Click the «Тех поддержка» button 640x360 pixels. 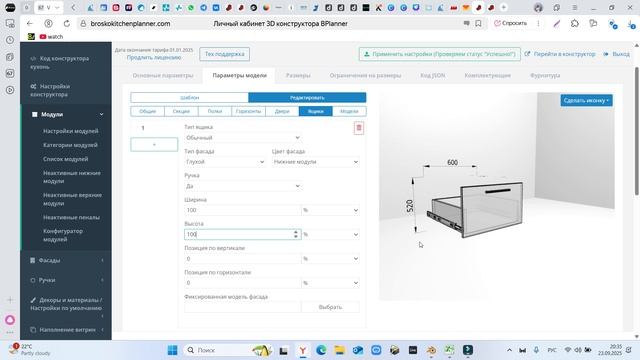(224, 54)
